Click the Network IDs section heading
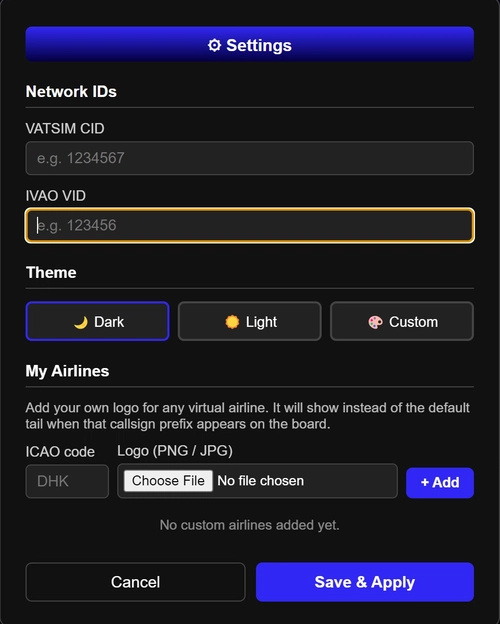This screenshot has width=500, height=624. click(71, 92)
